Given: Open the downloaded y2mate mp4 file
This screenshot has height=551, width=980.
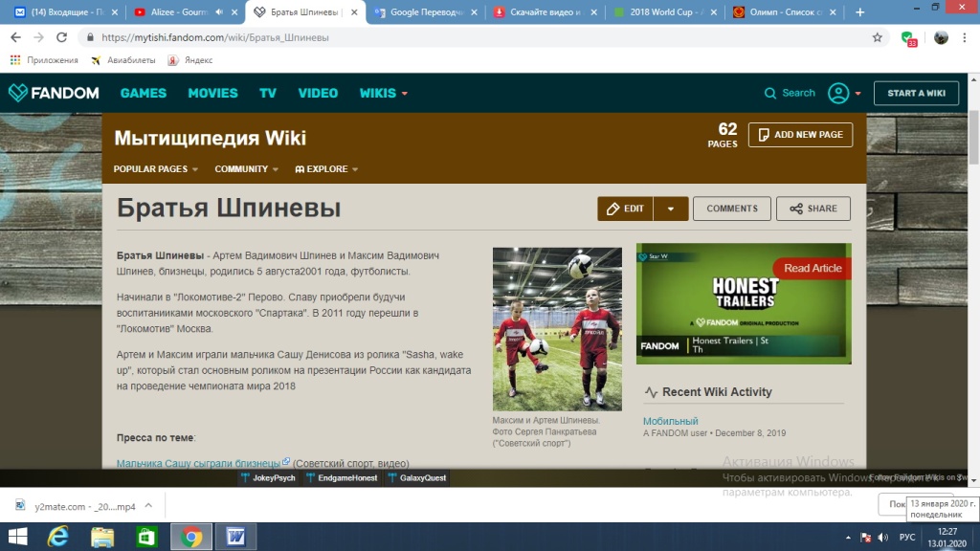Looking at the screenshot, I should coord(76,506).
